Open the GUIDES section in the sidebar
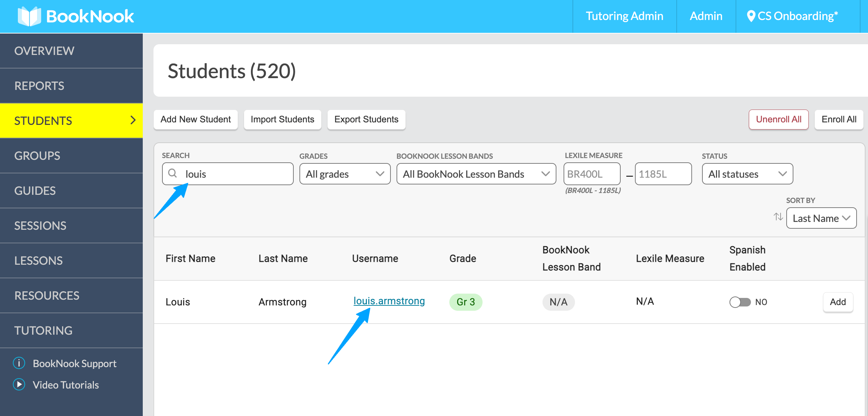 click(x=35, y=190)
